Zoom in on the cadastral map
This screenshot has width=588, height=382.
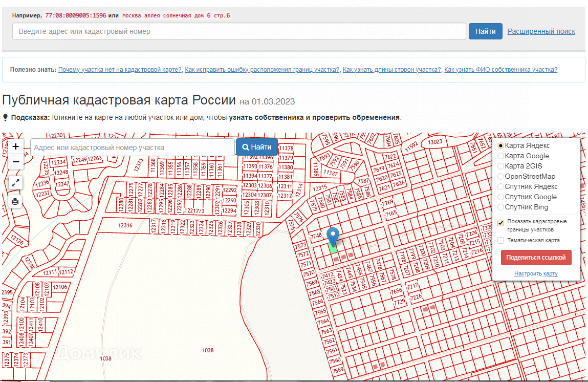pos(15,146)
